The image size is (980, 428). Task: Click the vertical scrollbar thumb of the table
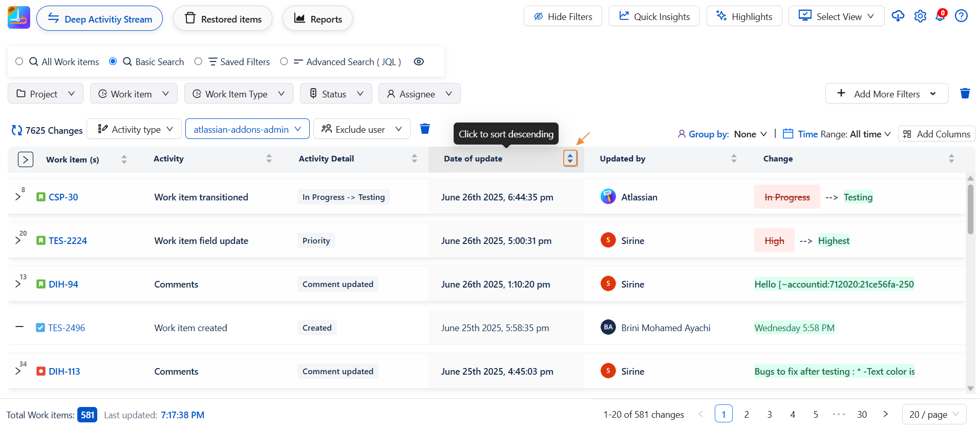(x=970, y=210)
